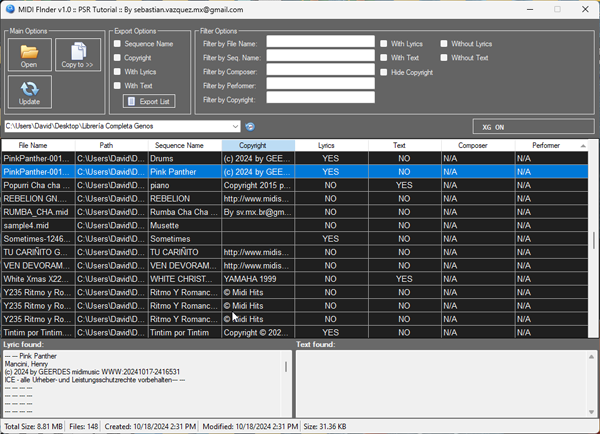Select the row with sequence name Drums
This screenshot has height=434, width=600.
295,158
